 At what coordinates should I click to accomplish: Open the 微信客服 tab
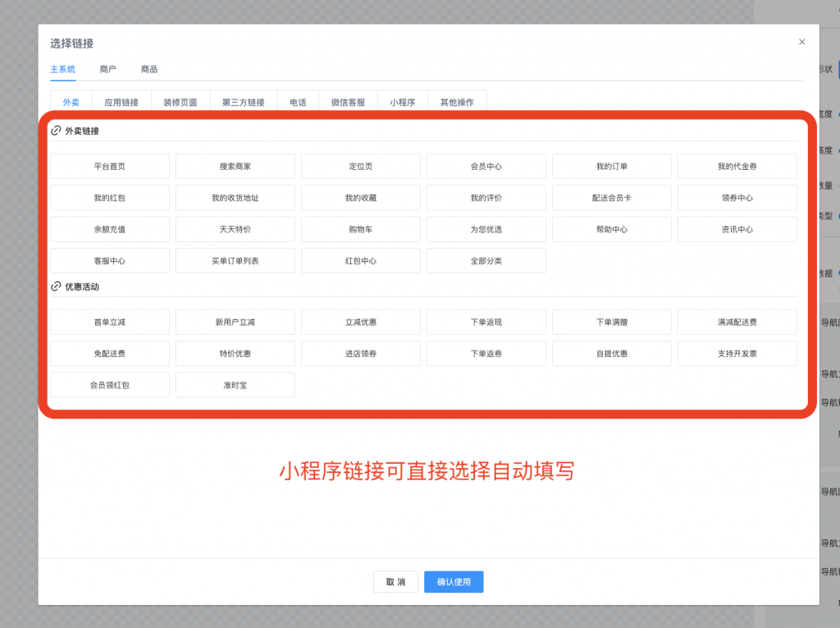[348, 100]
